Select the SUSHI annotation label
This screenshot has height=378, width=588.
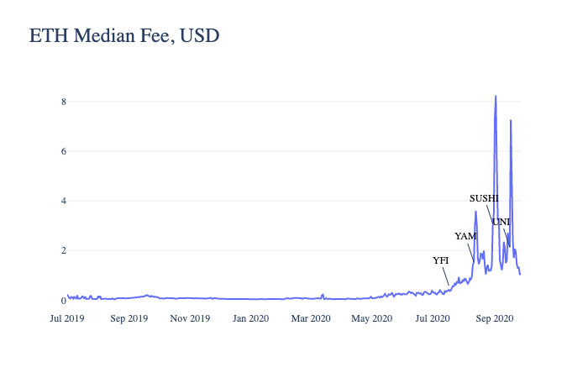click(x=485, y=198)
